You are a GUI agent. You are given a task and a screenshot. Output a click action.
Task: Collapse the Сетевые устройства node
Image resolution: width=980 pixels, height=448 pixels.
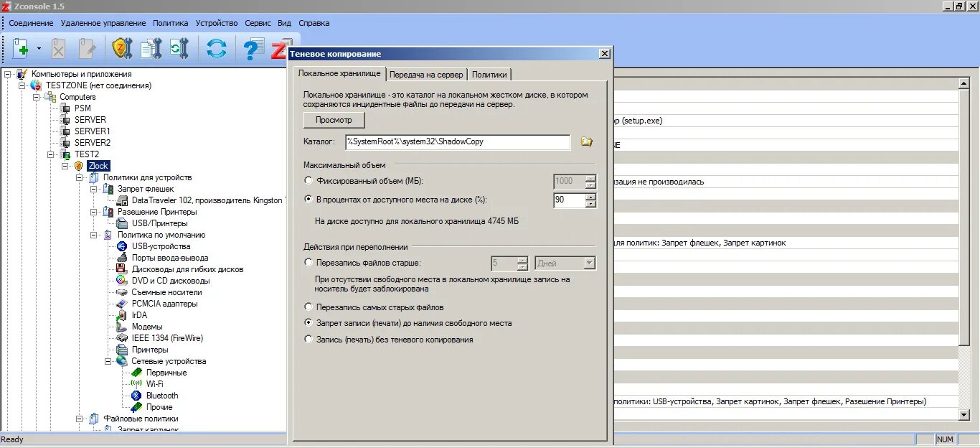click(x=108, y=361)
